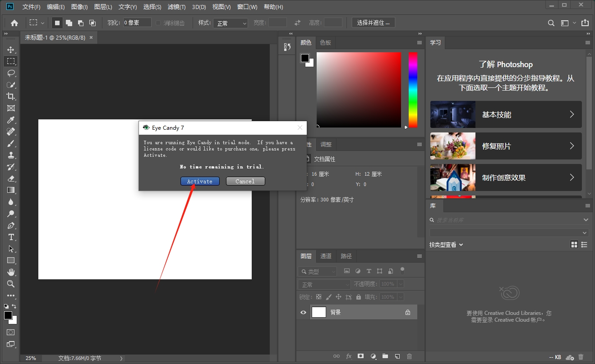Select the History Brush tool
Viewport: 595px width, 364px height.
[11, 167]
